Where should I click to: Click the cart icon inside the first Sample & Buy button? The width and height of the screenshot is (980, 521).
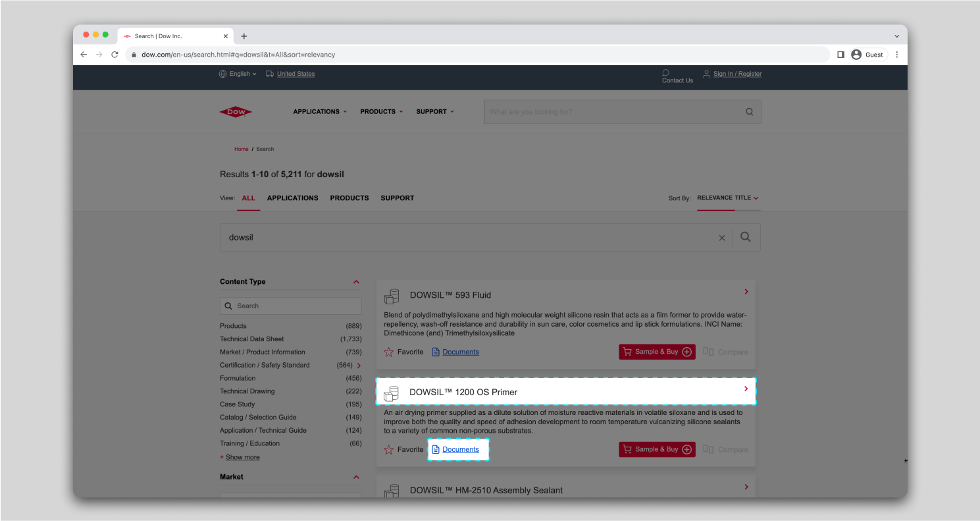(629, 352)
